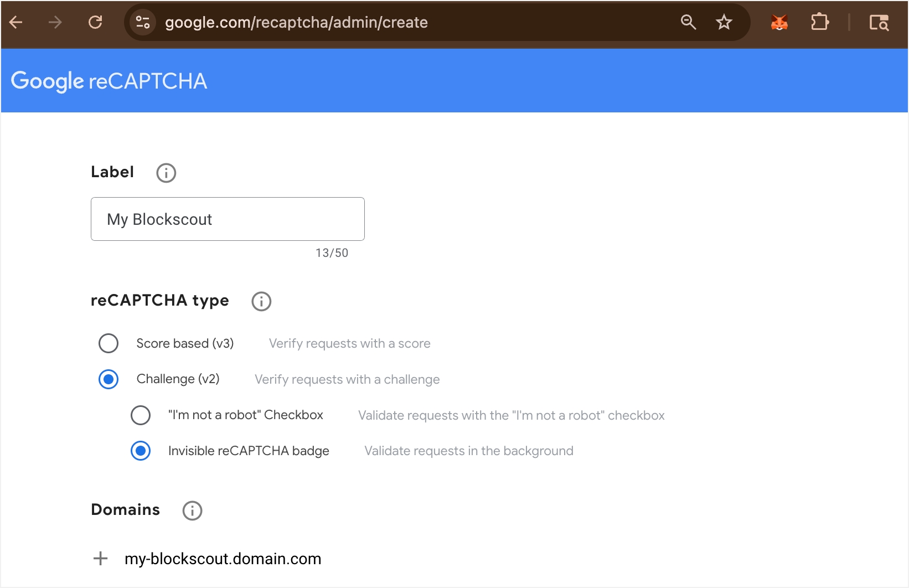Image resolution: width=909 pixels, height=588 pixels.
Task: Focus the Label field containing My Blockscout
Action: [228, 219]
